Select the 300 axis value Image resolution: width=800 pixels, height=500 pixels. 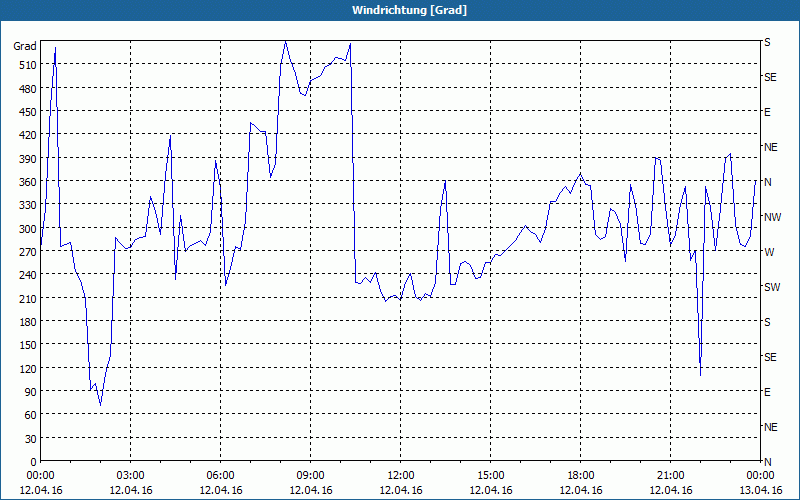[x=28, y=229]
